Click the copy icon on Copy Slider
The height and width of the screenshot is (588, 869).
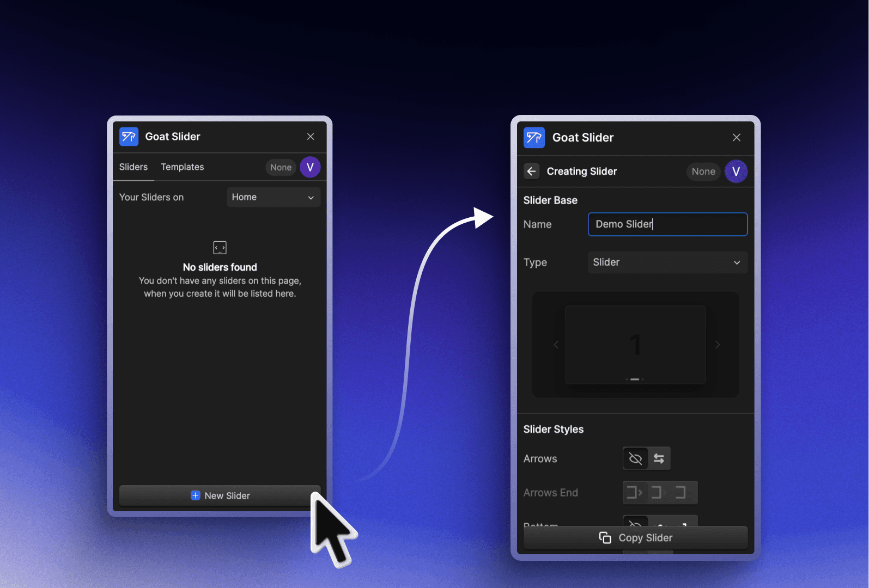(x=605, y=538)
